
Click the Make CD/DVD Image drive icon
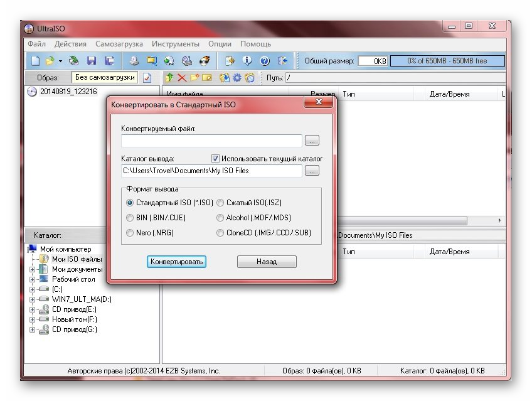[134, 61]
